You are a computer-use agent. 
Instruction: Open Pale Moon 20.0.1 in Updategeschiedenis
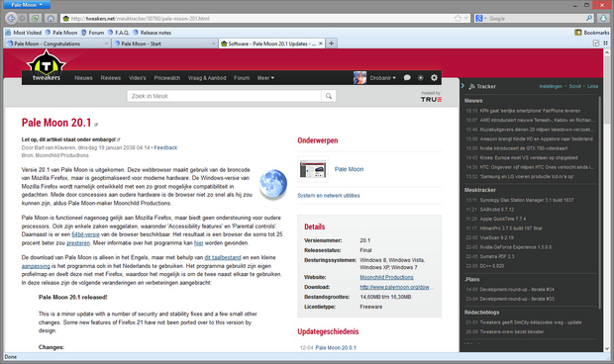[336, 347]
